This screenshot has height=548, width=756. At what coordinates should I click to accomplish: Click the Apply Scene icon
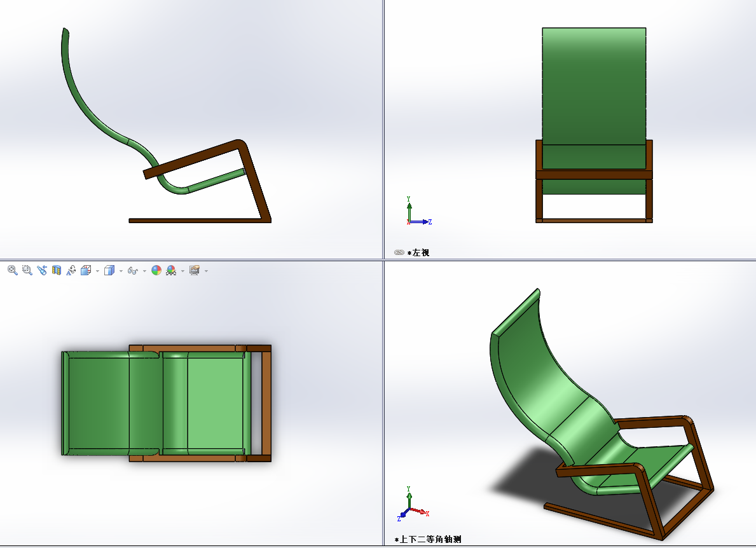(x=171, y=270)
